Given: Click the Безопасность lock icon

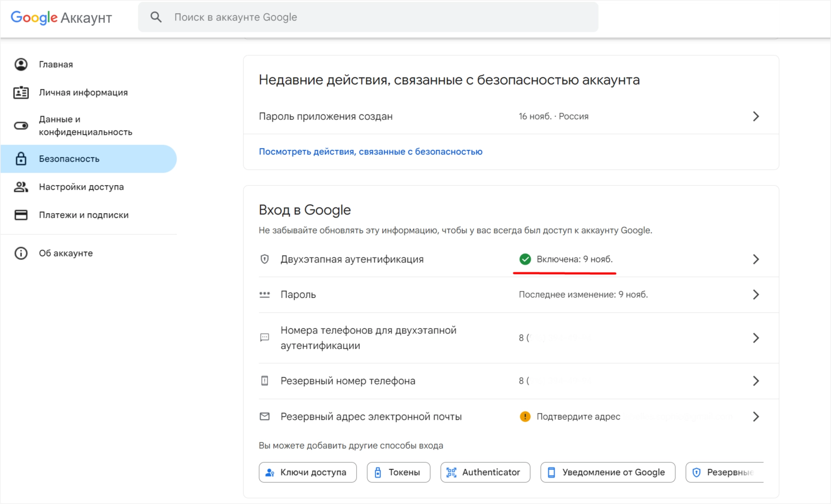Looking at the screenshot, I should 21,159.
